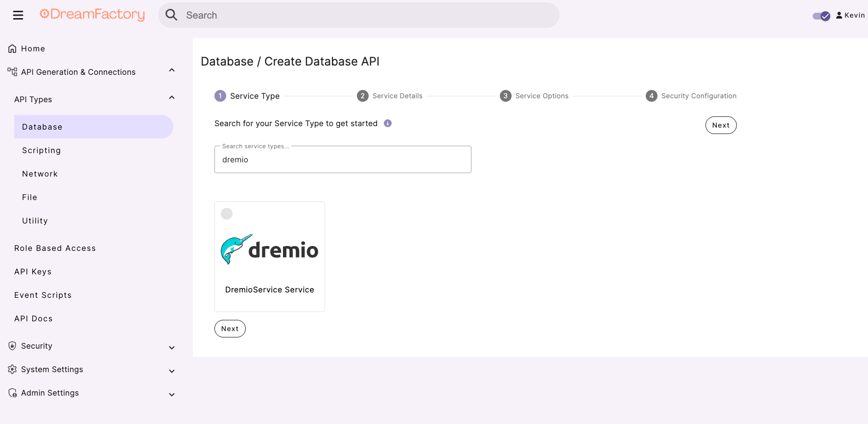
Task: Select step 3 Service Options
Action: pyautogui.click(x=534, y=96)
